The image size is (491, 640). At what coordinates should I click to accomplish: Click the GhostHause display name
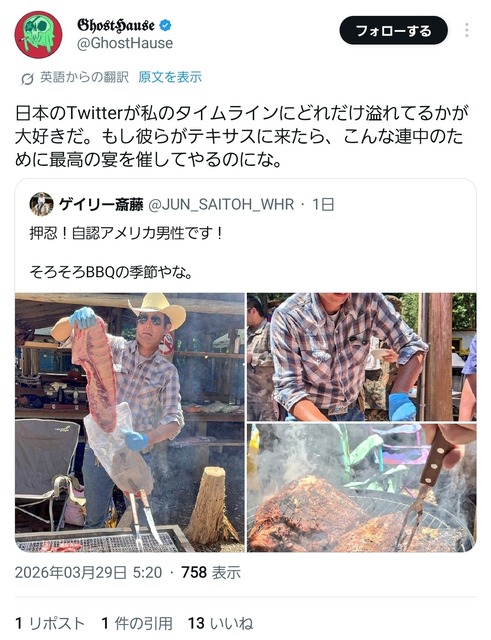116,25
